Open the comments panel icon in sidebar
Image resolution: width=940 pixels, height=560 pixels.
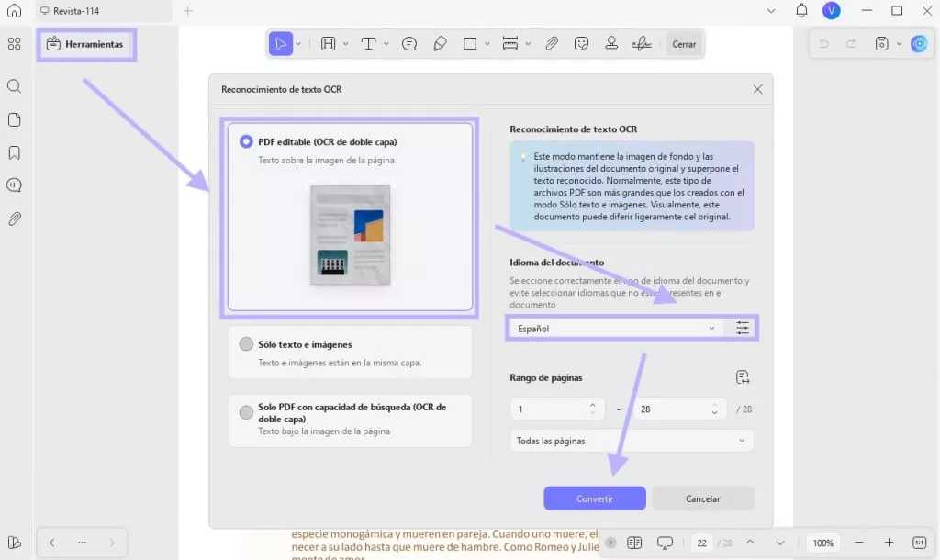coord(15,185)
